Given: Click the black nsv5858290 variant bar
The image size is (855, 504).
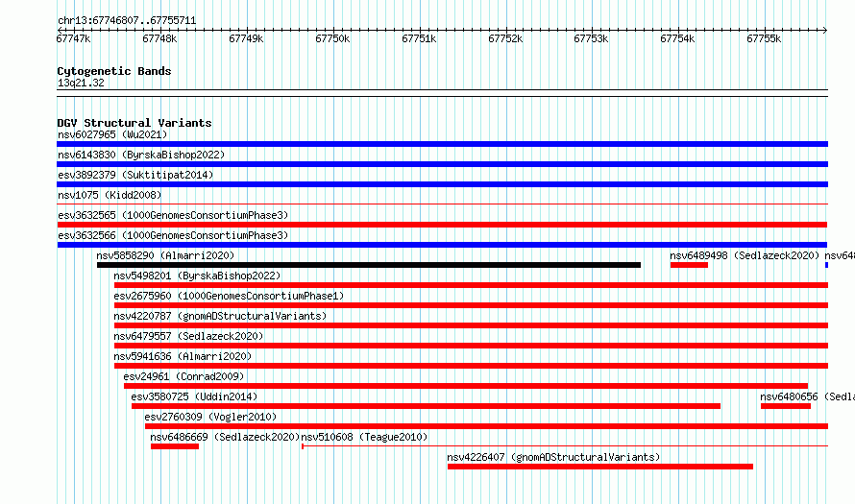Looking at the screenshot, I should [369, 265].
